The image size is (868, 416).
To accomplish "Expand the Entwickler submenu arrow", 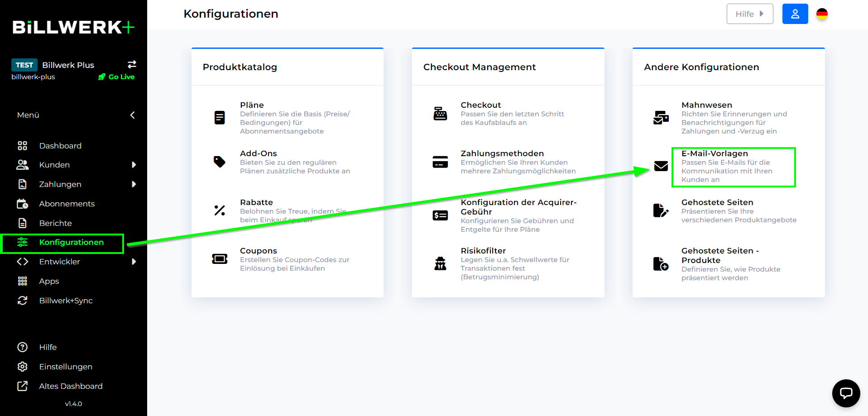I will [x=134, y=262].
